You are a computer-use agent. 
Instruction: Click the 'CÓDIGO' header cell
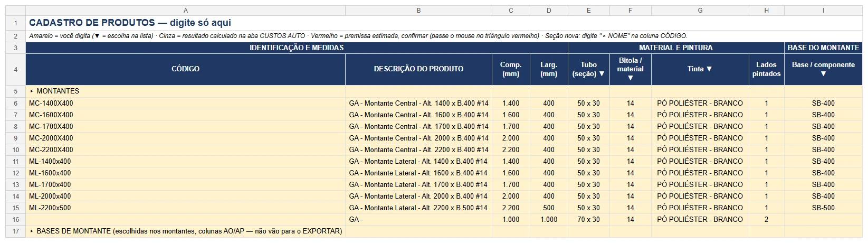pyautogui.click(x=185, y=69)
